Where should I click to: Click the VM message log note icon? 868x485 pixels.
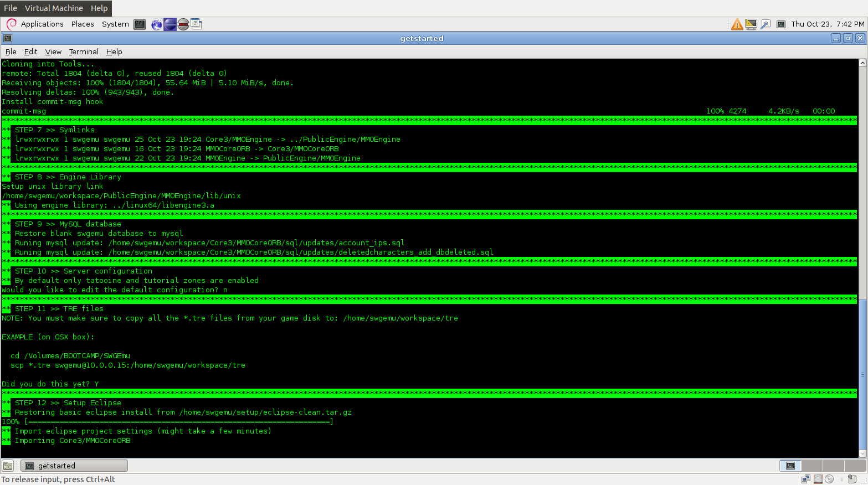[x=852, y=479]
